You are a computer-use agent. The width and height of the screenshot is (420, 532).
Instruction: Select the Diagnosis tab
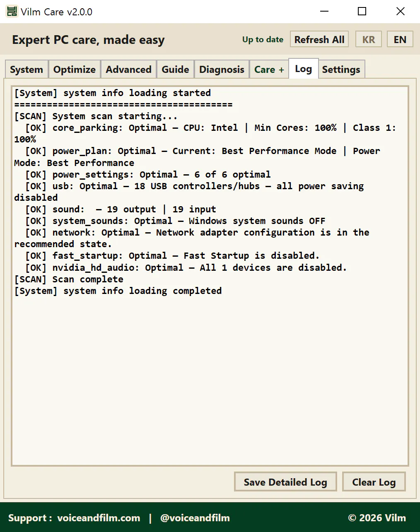click(222, 69)
